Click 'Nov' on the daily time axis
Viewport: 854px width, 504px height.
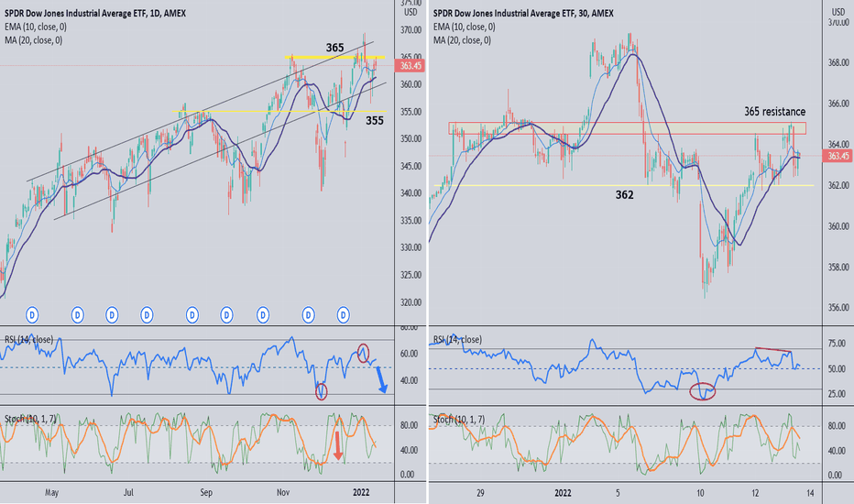[x=282, y=493]
